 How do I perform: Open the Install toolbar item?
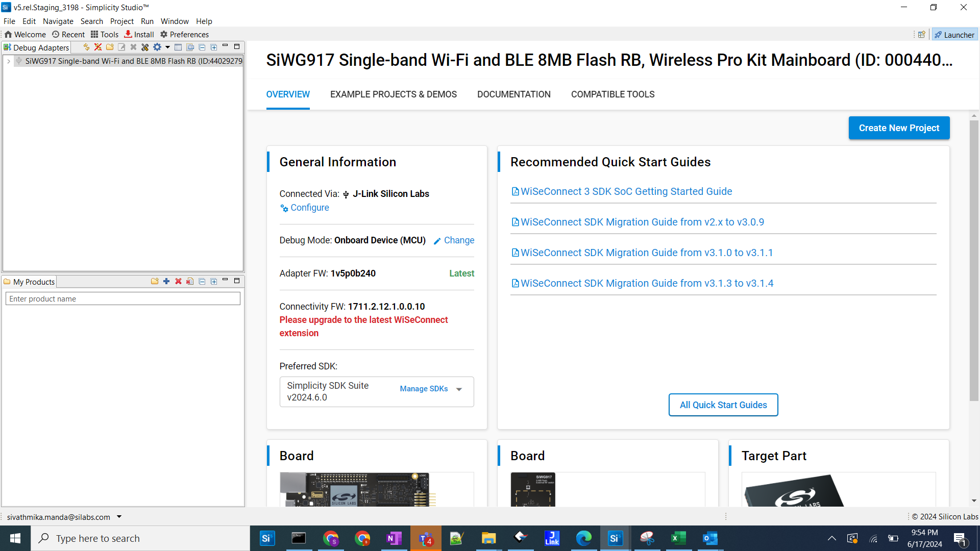(x=139, y=34)
